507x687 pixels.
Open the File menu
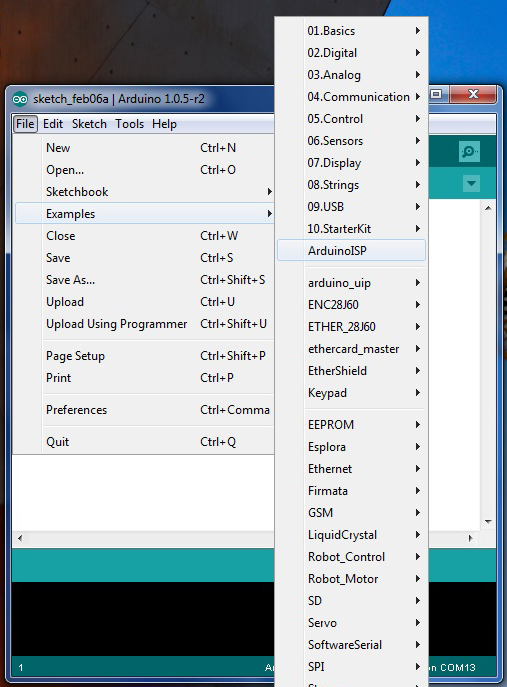coord(25,124)
